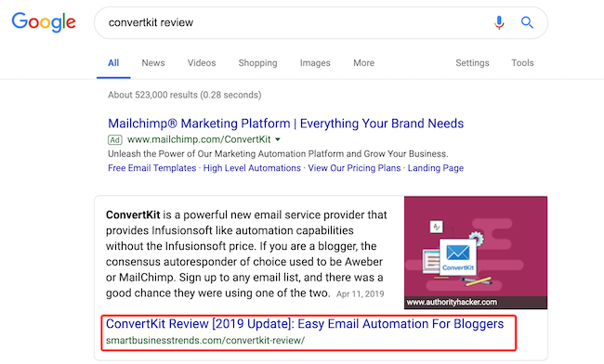
Task: Open search Settings
Action: [x=472, y=63]
